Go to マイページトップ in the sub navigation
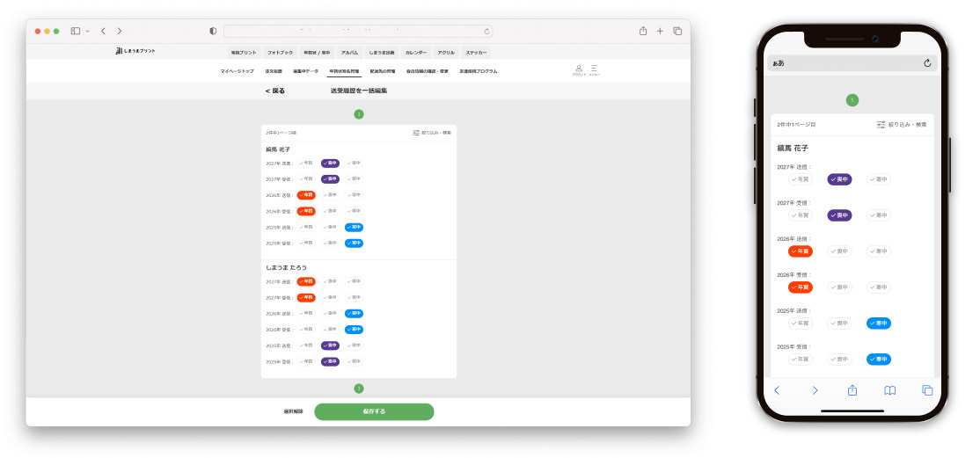The width and height of the screenshot is (980, 458). (x=237, y=71)
